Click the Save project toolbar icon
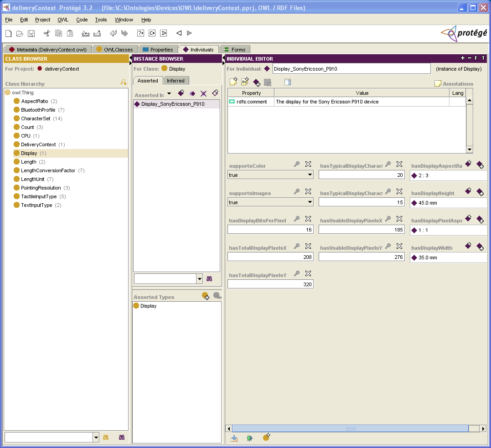The width and height of the screenshot is (491, 448). [31, 33]
